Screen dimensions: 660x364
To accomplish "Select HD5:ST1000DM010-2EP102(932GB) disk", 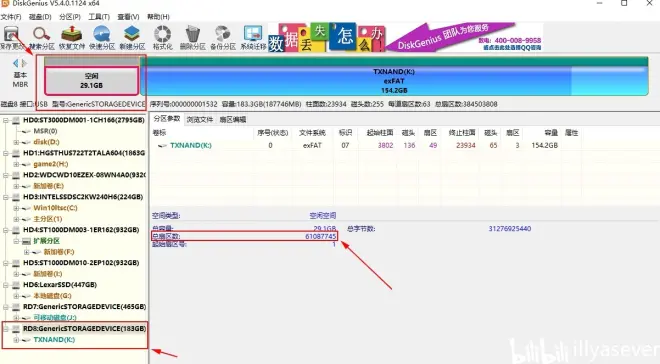I will (x=81, y=263).
